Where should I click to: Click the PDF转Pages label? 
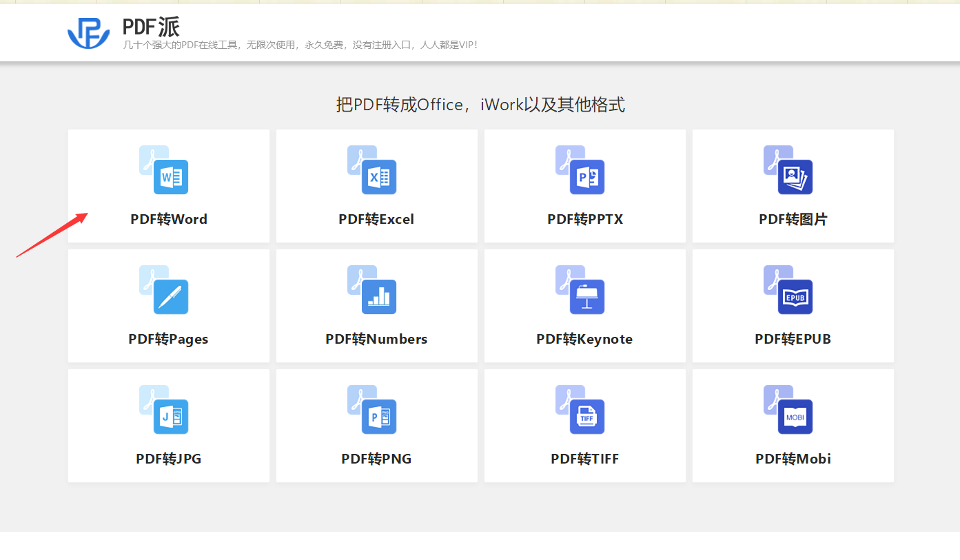[x=168, y=339]
